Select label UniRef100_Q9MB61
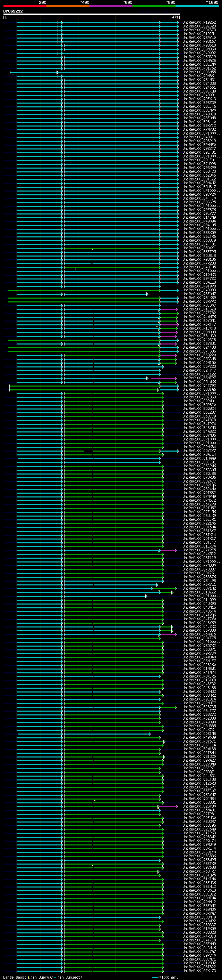 tap(199, 76)
